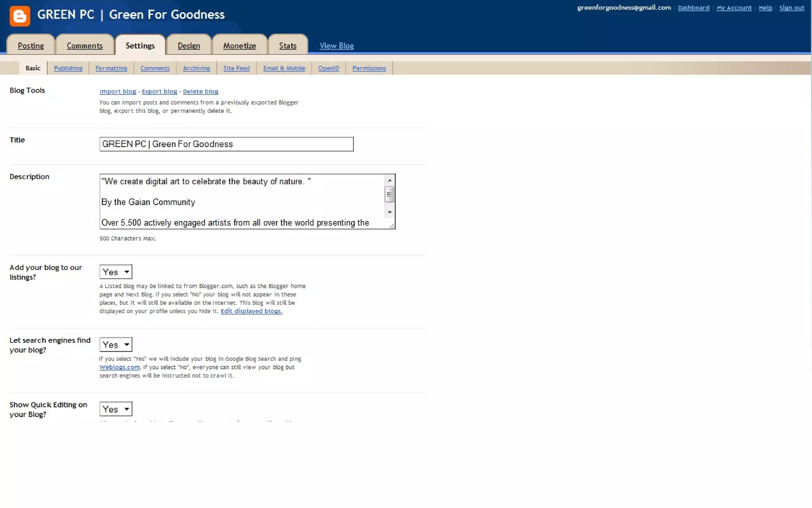Open the blog listings Yes dropdown
Image resolution: width=812 pixels, height=508 pixels.
click(x=116, y=272)
